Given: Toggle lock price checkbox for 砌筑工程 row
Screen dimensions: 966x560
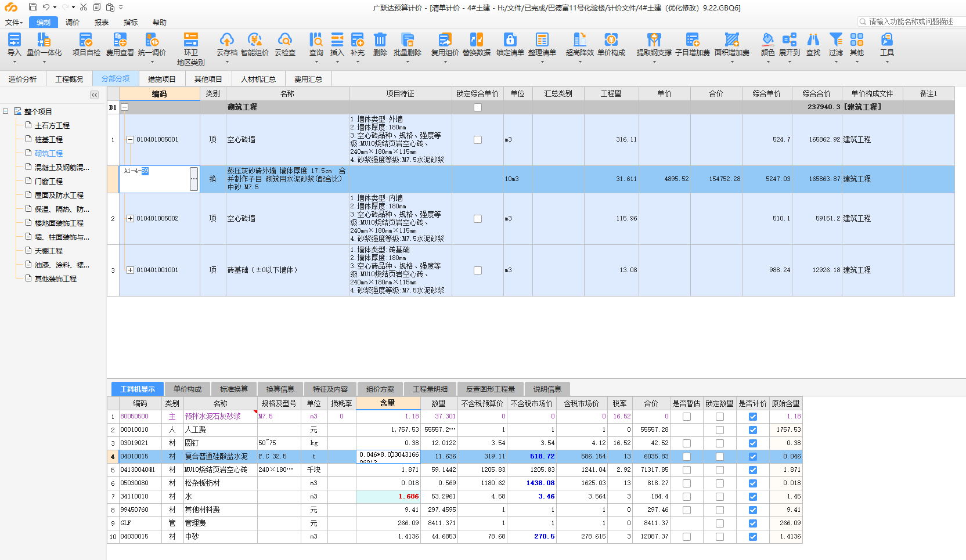Looking at the screenshot, I should (478, 107).
